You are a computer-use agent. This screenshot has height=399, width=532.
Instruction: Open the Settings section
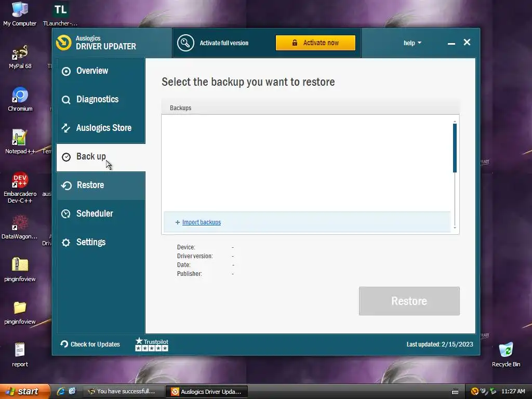(101, 242)
